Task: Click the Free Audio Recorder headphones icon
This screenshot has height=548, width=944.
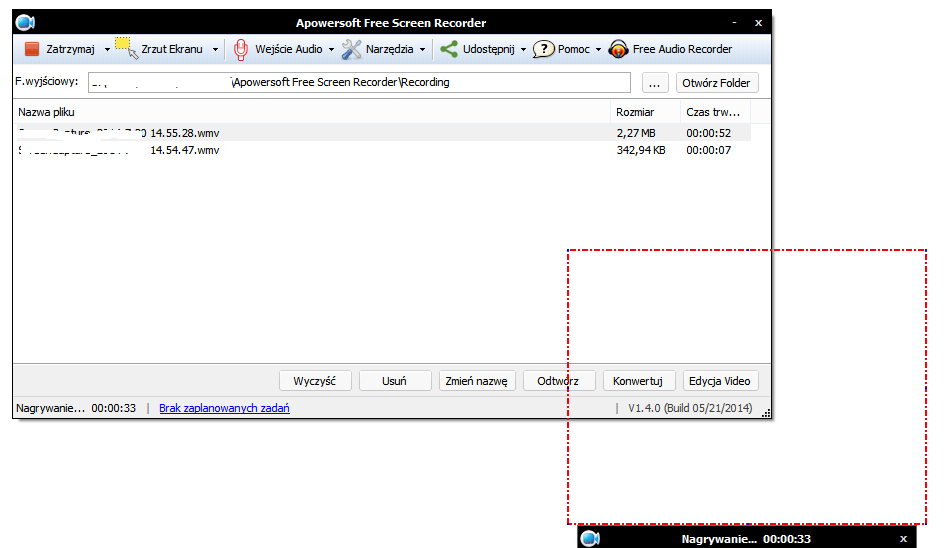Action: point(618,49)
